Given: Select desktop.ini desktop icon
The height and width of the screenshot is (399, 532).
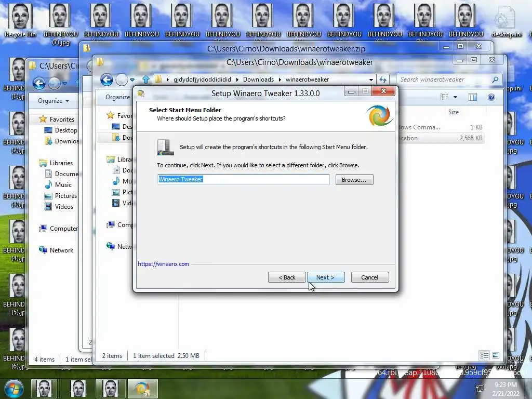Looking at the screenshot, I should (x=506, y=21).
